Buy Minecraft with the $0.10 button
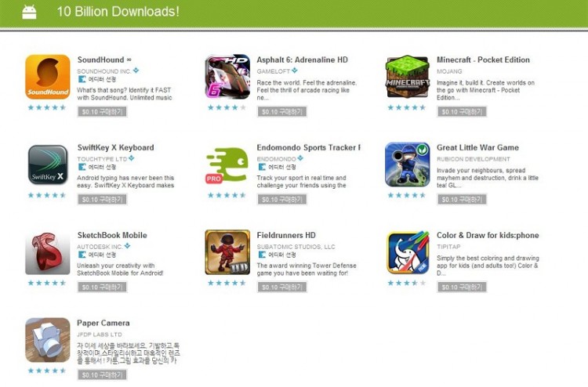 click(x=462, y=112)
